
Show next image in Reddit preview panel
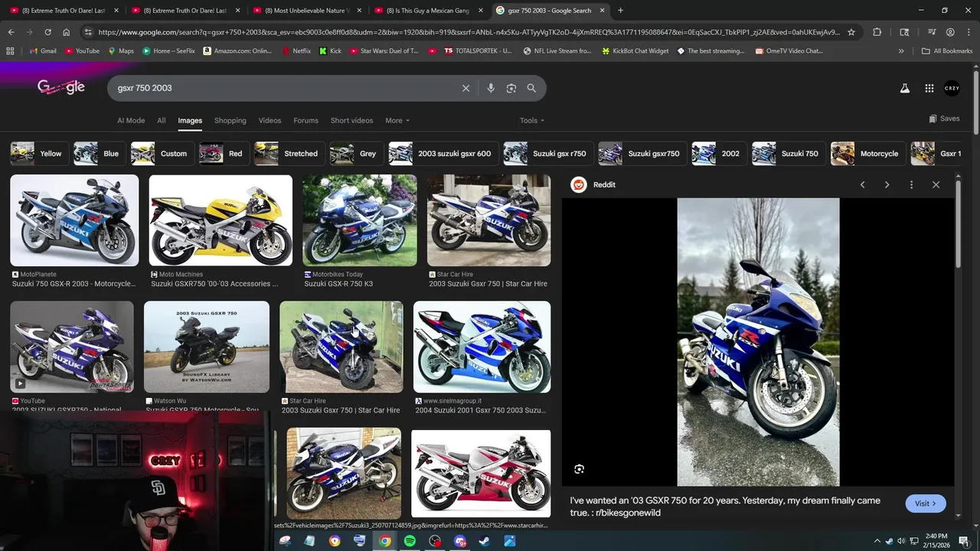click(x=887, y=184)
